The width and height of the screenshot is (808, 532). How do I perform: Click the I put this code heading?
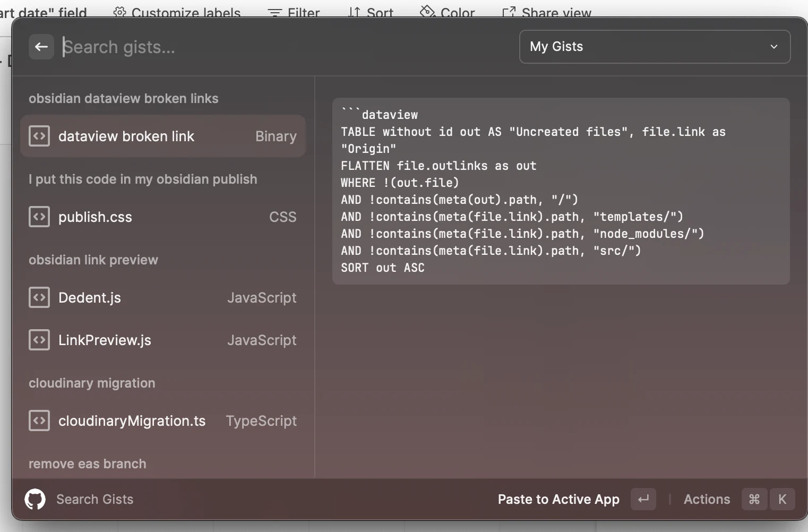[143, 179]
